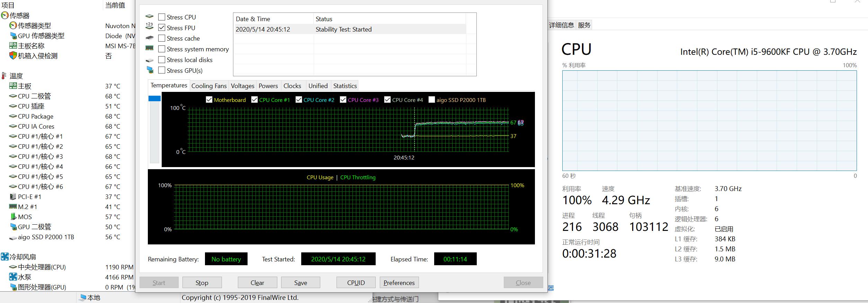Select the 2020/5/14 20:45:12 log row
Viewport: 868px width, 303px height.
click(x=350, y=29)
